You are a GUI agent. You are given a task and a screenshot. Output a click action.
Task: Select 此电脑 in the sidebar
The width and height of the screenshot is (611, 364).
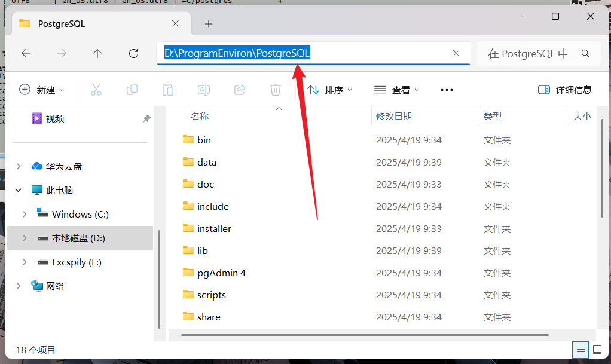(52, 190)
